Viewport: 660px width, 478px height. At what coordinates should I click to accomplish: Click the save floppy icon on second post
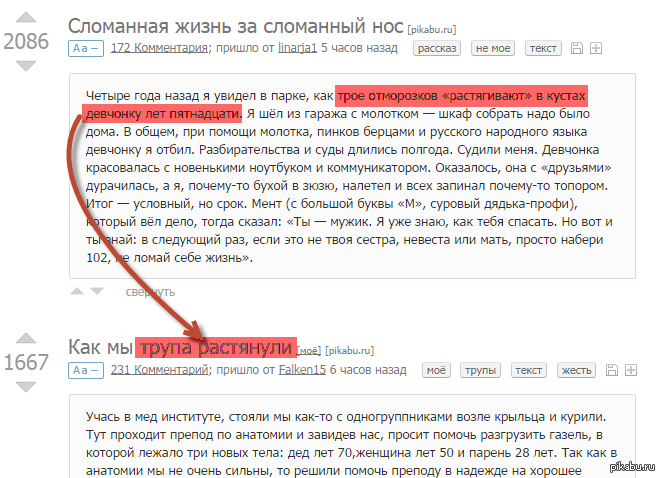[x=610, y=371]
